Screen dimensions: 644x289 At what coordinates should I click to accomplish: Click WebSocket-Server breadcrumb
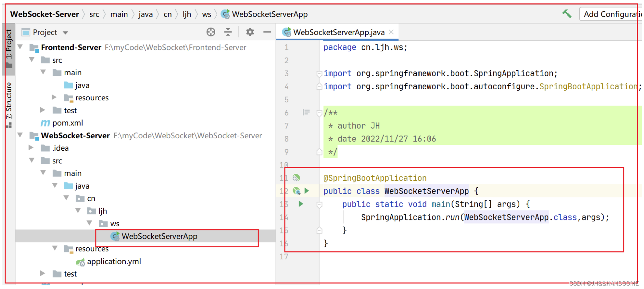44,14
